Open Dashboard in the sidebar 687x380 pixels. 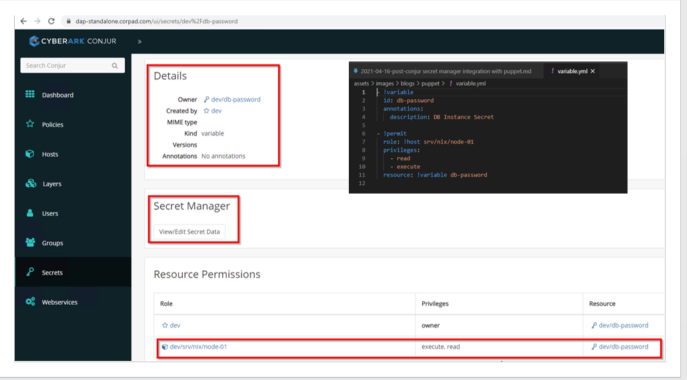click(x=57, y=95)
